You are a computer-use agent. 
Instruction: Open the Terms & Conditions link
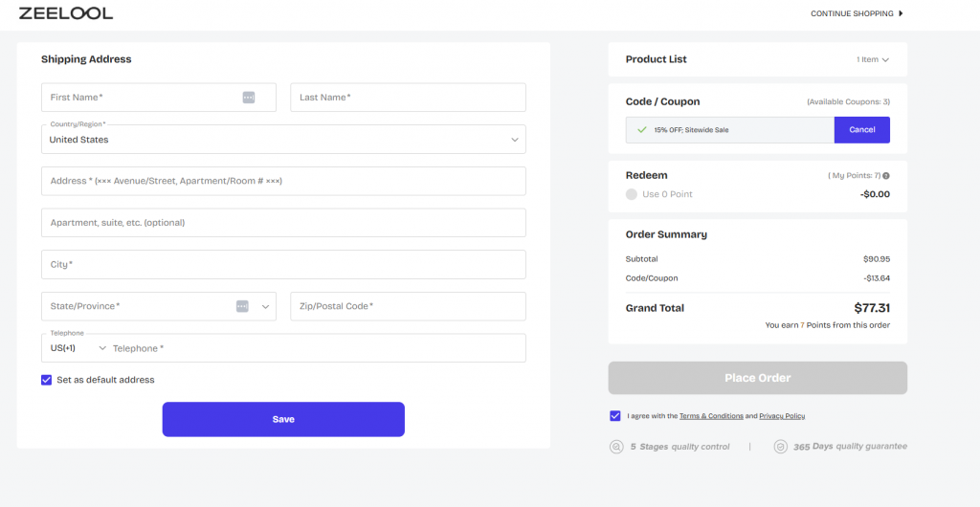[711, 416]
